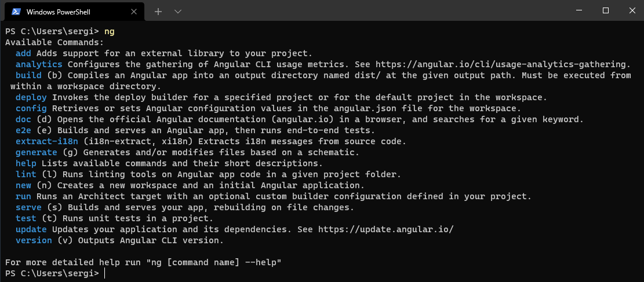644x282 pixels.
Task: Close the terminal window
Action: [x=632, y=11]
